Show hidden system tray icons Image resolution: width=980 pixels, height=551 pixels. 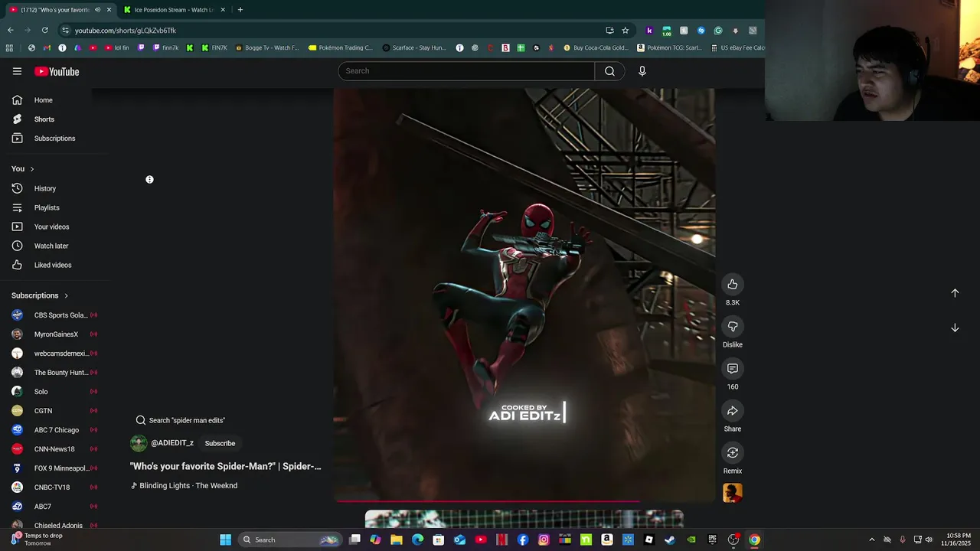click(x=871, y=540)
